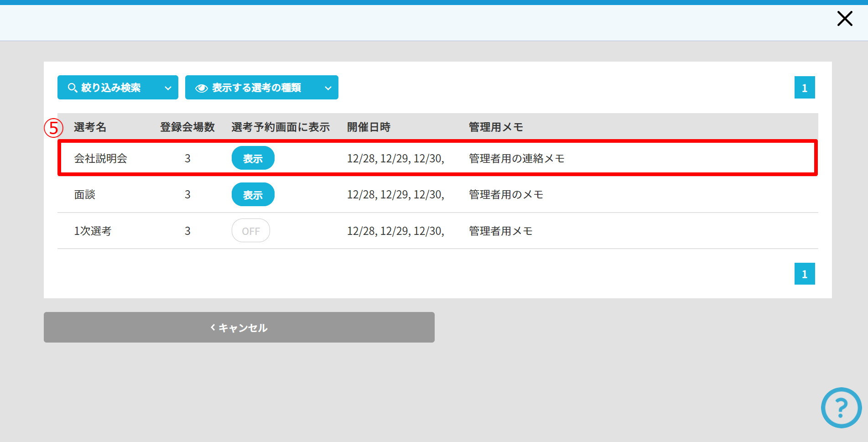Expand the 絞り込み検索 dropdown arrow
The image size is (868, 442).
(x=168, y=88)
